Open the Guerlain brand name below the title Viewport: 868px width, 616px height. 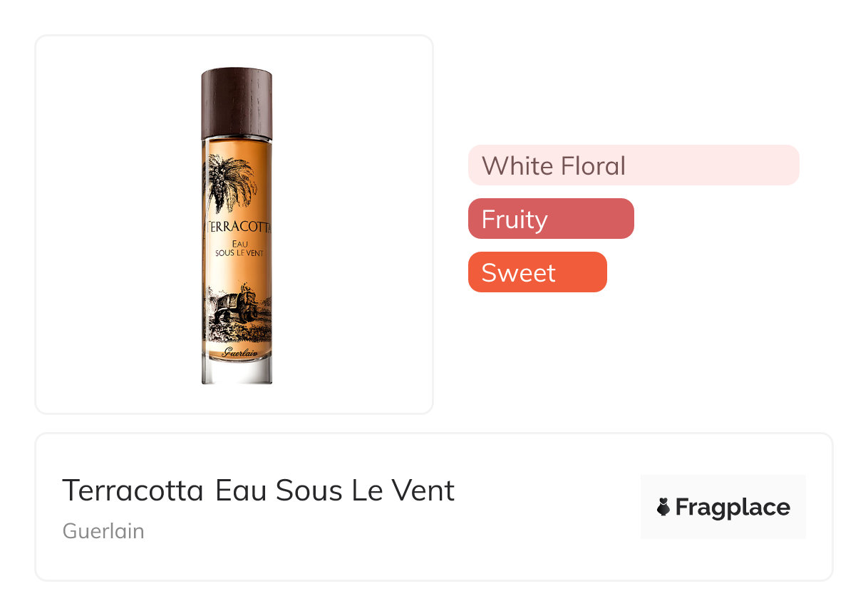pyautogui.click(x=103, y=531)
